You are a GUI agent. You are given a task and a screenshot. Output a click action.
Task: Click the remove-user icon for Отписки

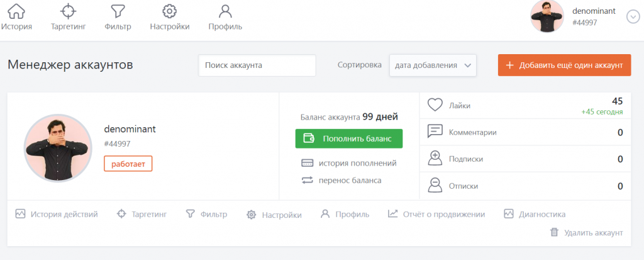(x=435, y=185)
